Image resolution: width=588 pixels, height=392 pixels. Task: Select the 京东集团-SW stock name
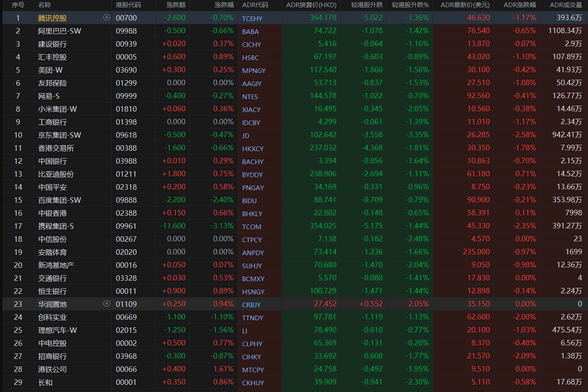point(60,135)
